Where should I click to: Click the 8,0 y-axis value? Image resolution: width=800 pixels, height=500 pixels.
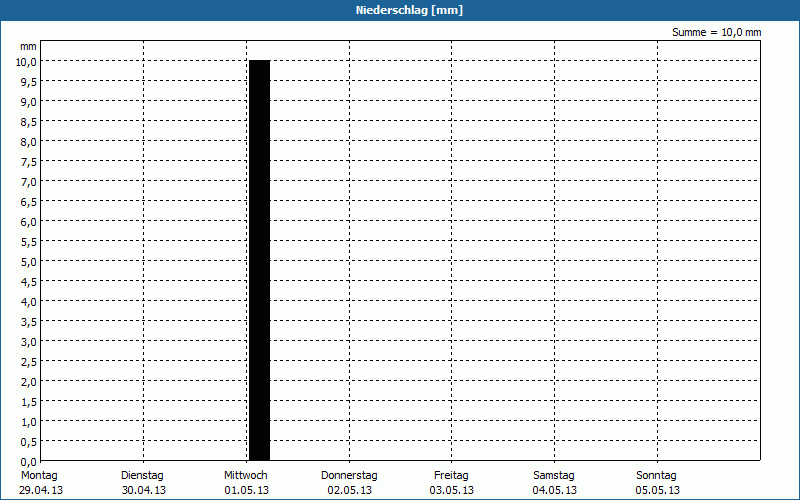click(28, 142)
